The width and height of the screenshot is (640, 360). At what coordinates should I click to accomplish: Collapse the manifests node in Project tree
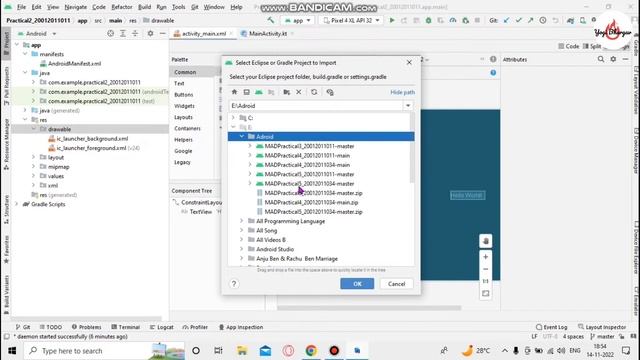[25, 54]
